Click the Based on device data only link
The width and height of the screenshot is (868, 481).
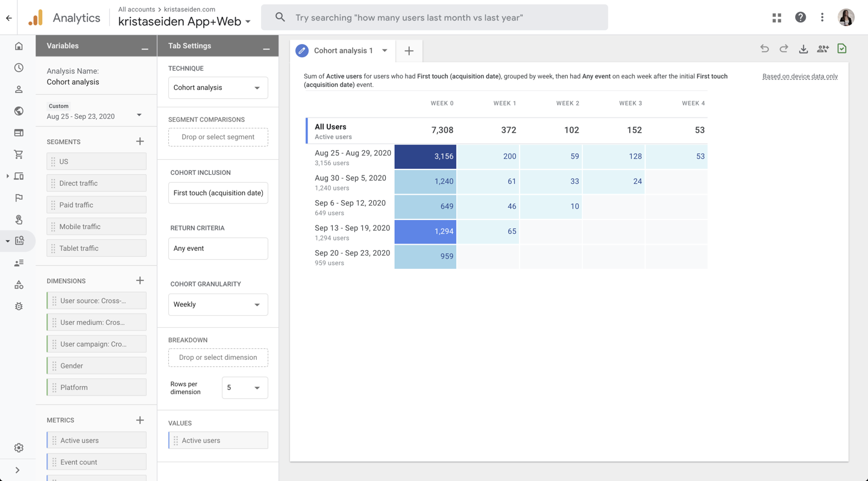(x=799, y=77)
